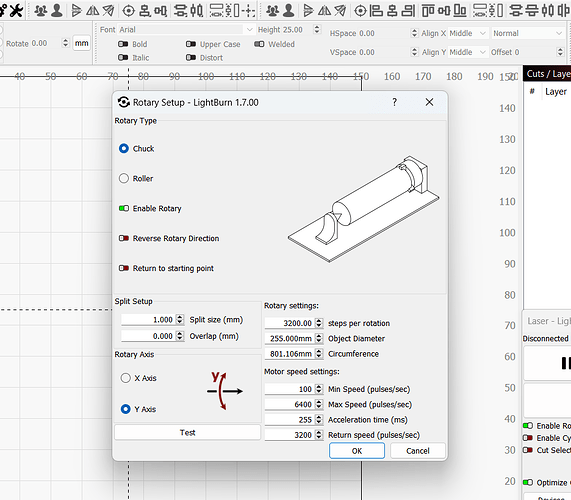Image resolution: width=571 pixels, height=500 pixels.
Task: Click the Overlap (mm) stepper arrows
Action: coord(180,336)
